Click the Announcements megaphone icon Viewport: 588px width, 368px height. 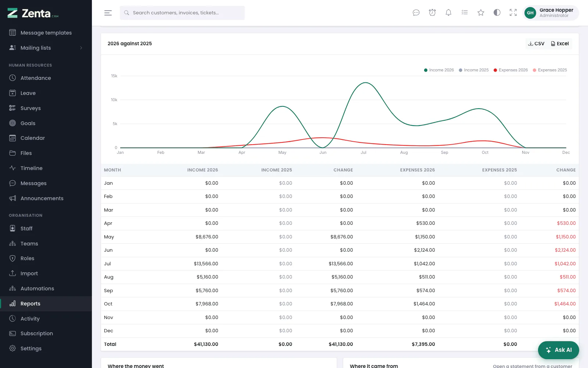pyautogui.click(x=12, y=198)
